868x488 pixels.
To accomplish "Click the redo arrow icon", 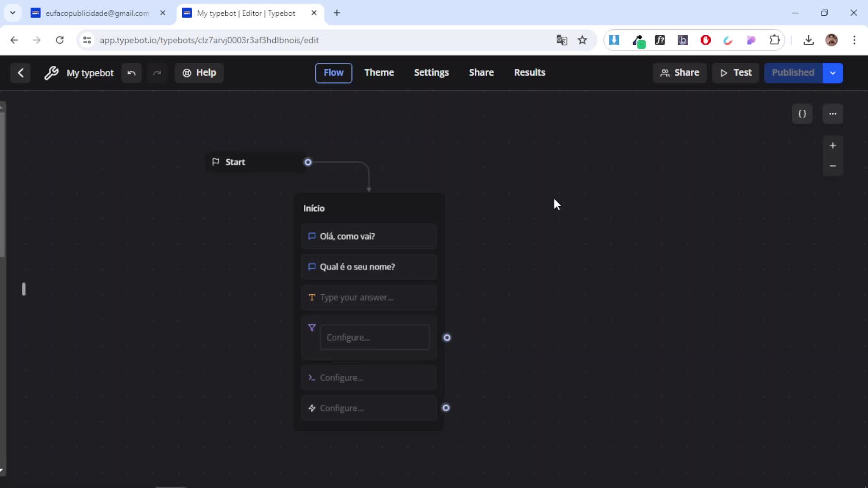I will pos(157,73).
